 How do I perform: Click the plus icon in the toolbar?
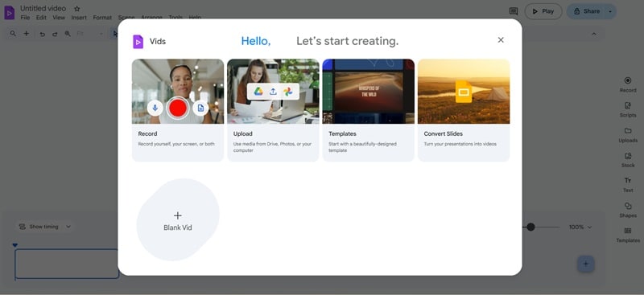click(27, 34)
